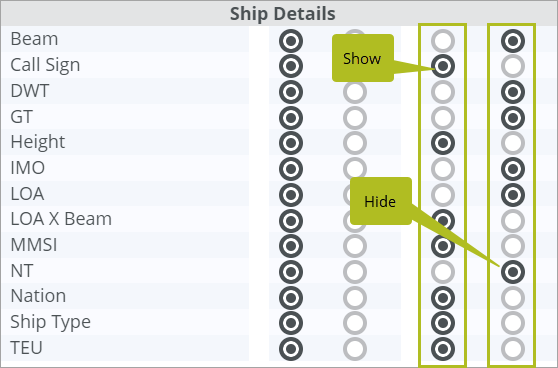Screen dimensions: 558x368
Task: Choose the second radio option for MMSI
Action: coord(355,246)
